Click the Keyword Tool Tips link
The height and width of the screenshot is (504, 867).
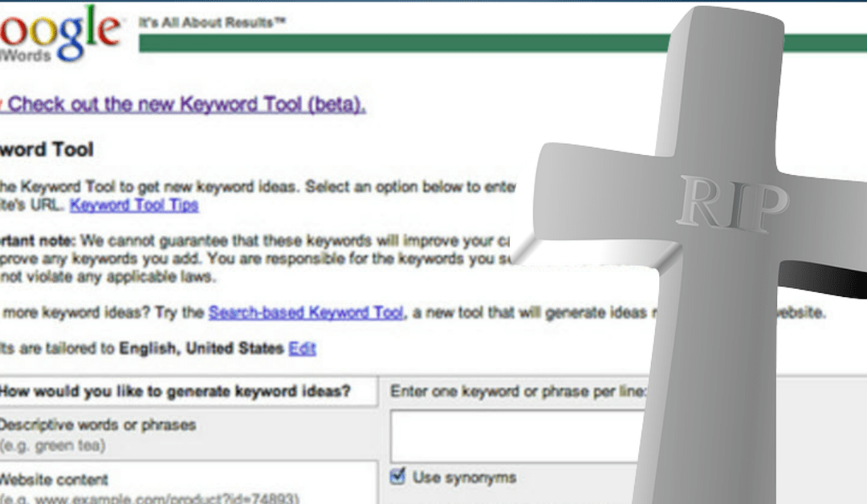[x=134, y=205]
